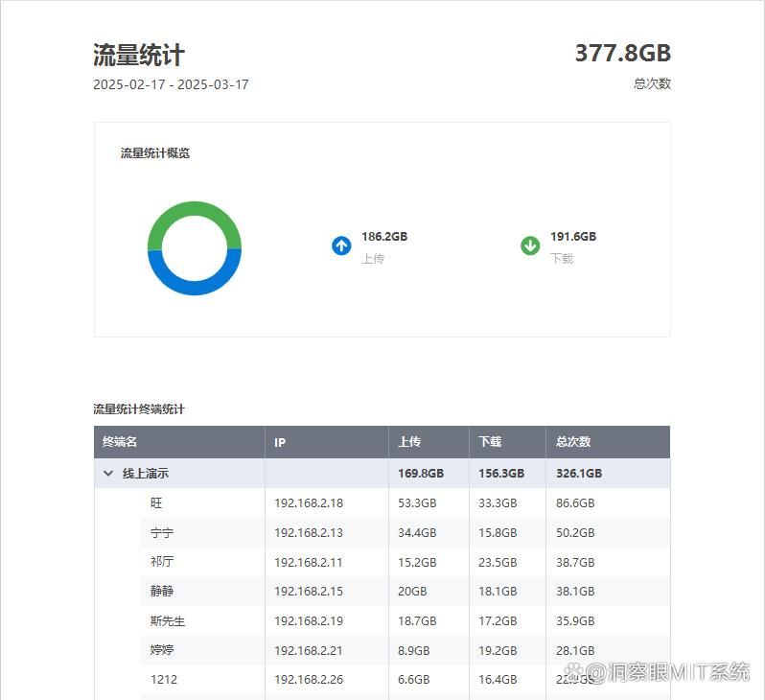Click the IP 192.168.2.11
Screen dimensions: 765x700
click(x=309, y=562)
